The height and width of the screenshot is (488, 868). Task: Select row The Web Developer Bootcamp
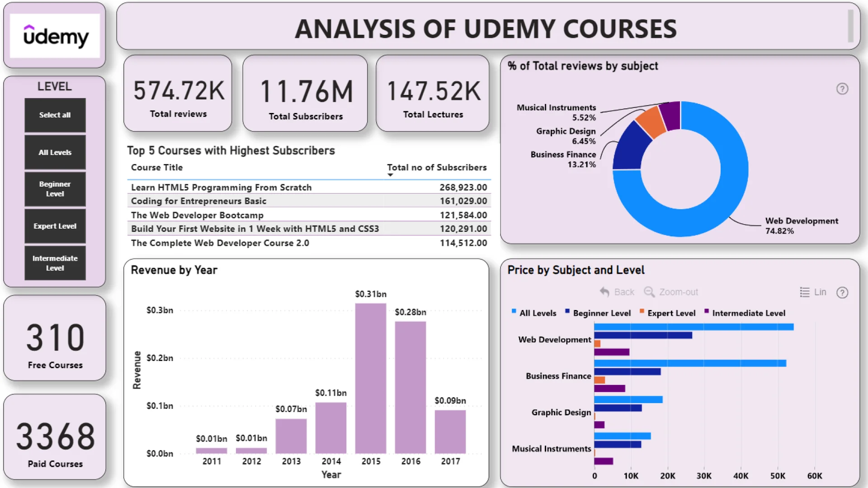point(309,216)
